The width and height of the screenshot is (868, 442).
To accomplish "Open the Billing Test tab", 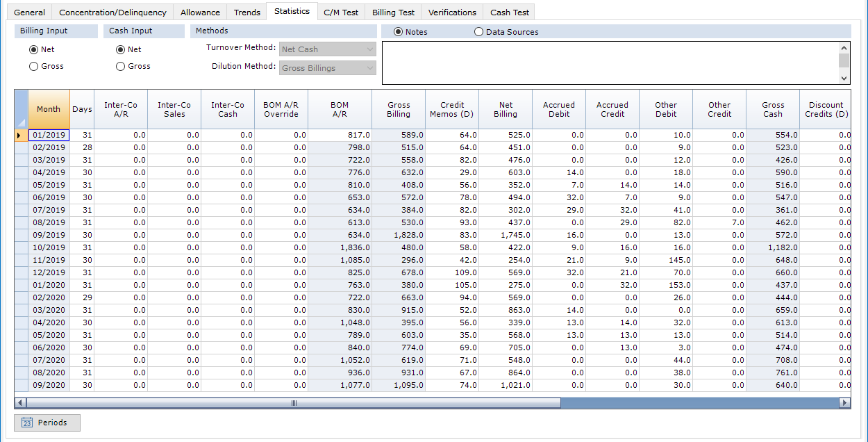I will pos(393,13).
